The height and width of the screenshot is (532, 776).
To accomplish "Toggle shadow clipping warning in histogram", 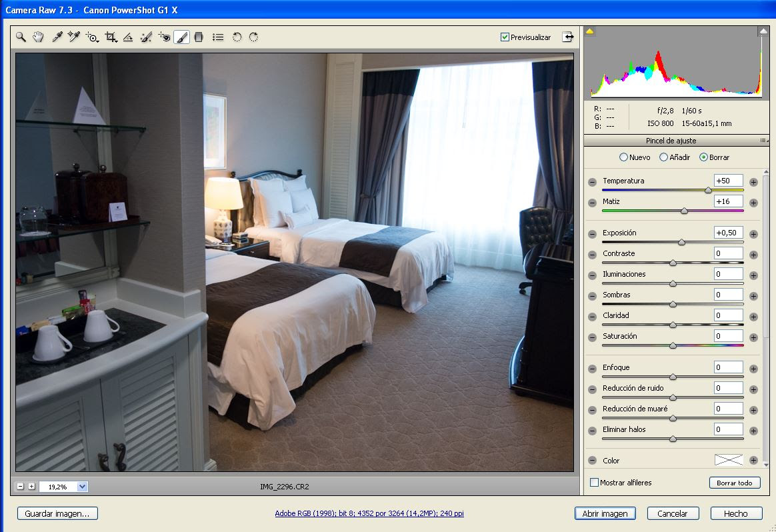I will (589, 31).
